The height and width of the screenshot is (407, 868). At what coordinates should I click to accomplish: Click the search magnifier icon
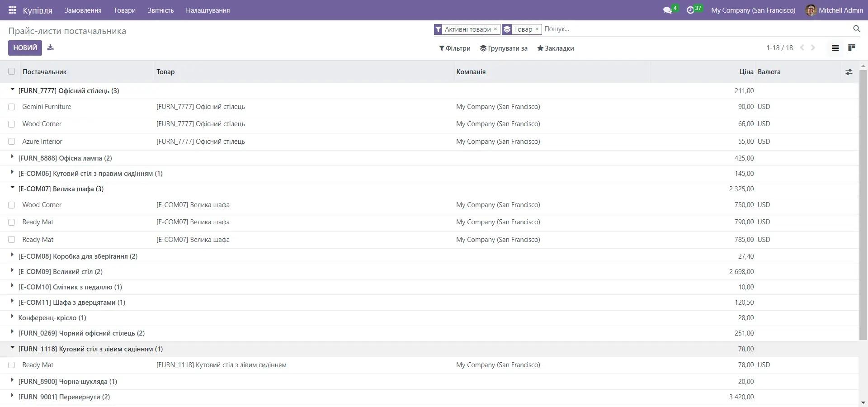856,29
